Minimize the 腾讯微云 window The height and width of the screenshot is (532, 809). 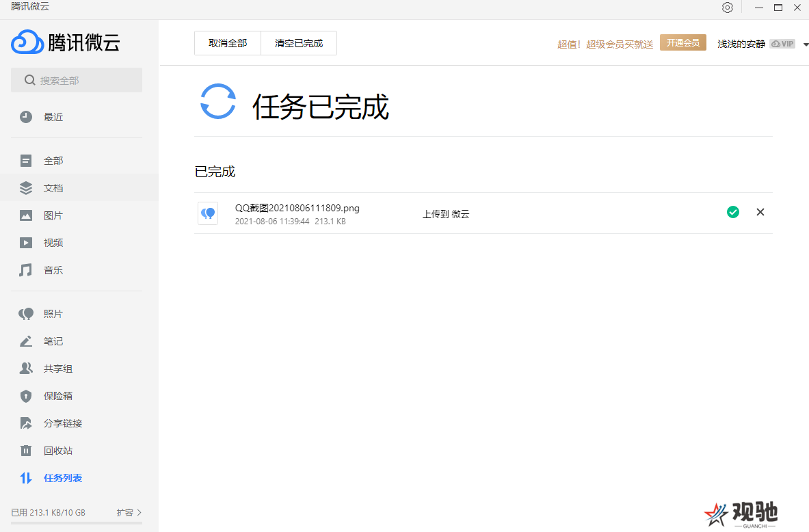tap(759, 8)
